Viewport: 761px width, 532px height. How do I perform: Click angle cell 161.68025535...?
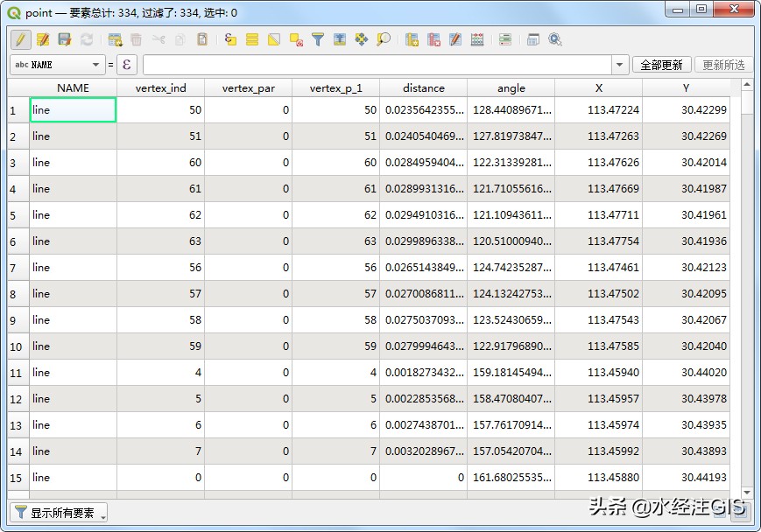pos(511,477)
